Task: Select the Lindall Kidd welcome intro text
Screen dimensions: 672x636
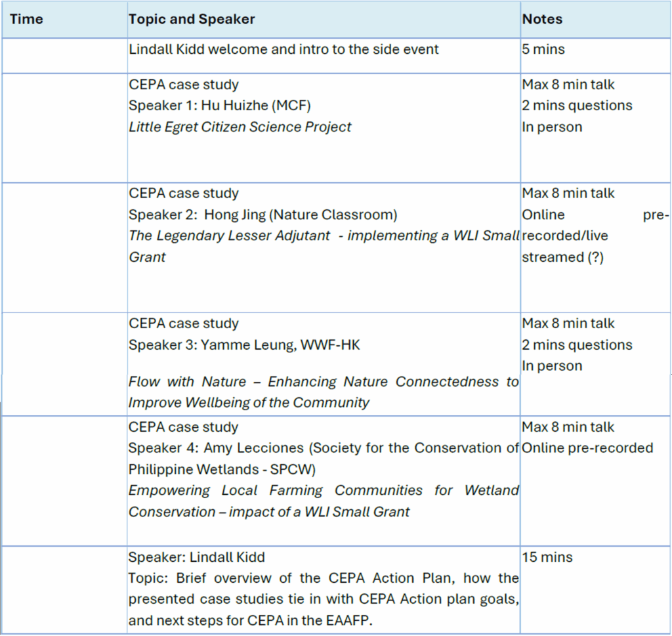Action: coord(283,49)
